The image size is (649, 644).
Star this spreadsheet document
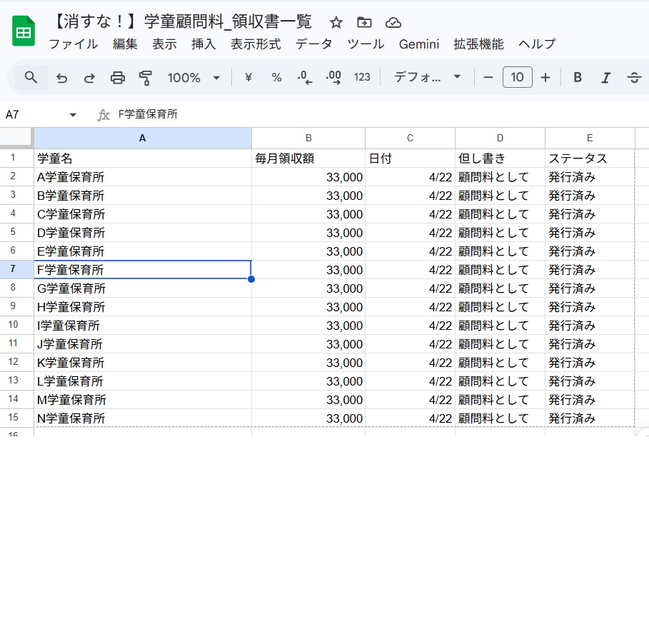point(336,22)
